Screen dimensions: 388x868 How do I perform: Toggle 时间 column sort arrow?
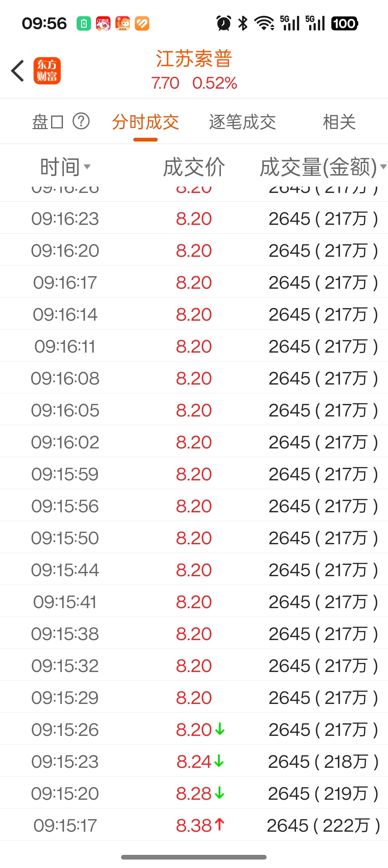click(x=87, y=167)
